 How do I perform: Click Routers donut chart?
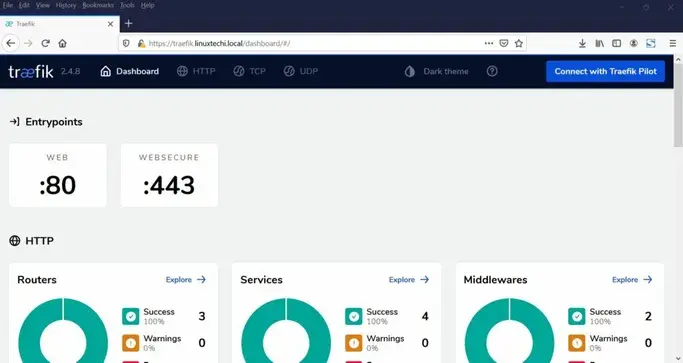coord(63,330)
